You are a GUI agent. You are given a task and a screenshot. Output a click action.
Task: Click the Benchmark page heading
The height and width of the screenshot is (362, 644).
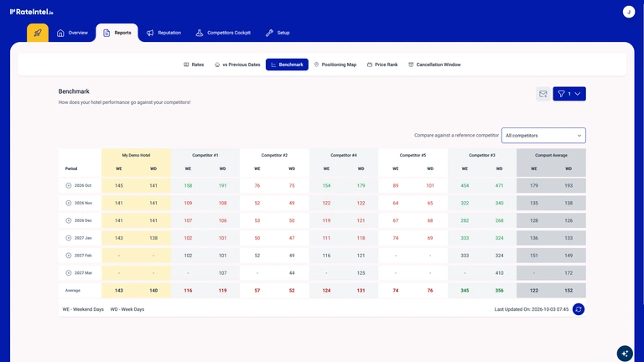[x=74, y=91]
